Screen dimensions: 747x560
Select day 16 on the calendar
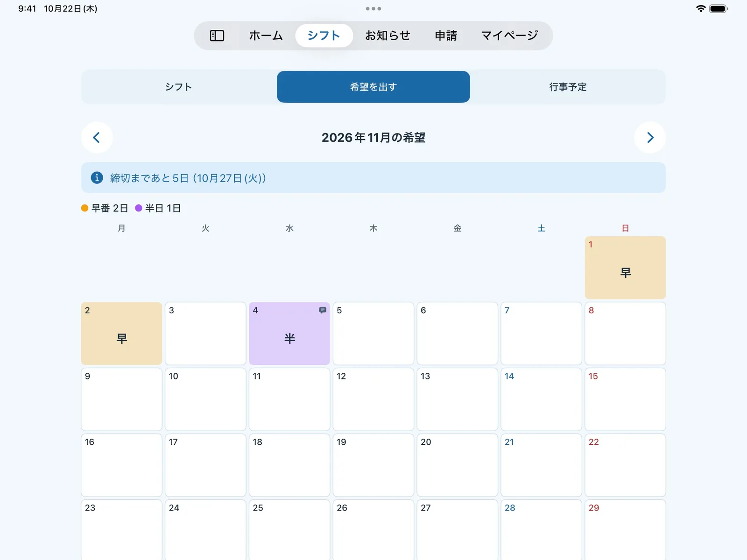121,465
